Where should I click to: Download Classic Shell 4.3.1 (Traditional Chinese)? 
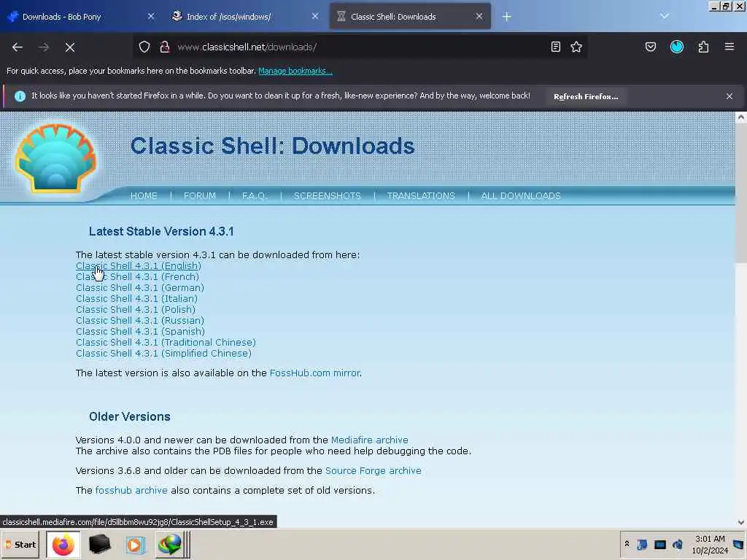[166, 343]
